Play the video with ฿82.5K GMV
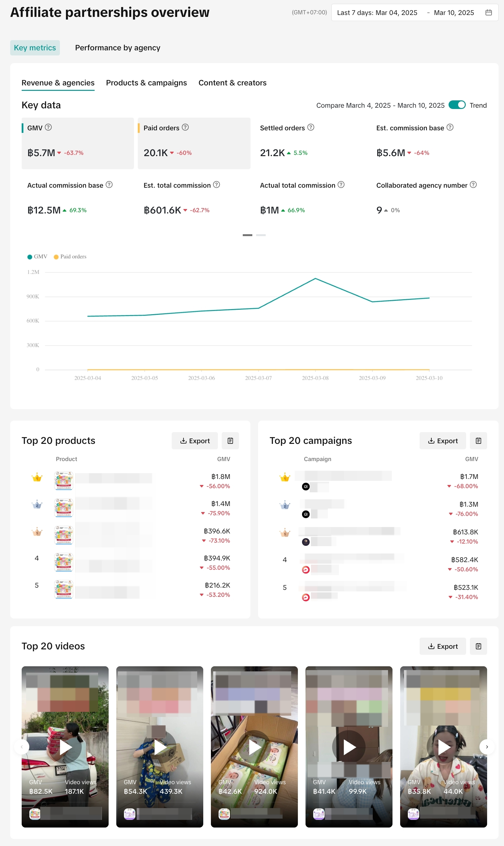504x846 pixels. [x=65, y=747]
